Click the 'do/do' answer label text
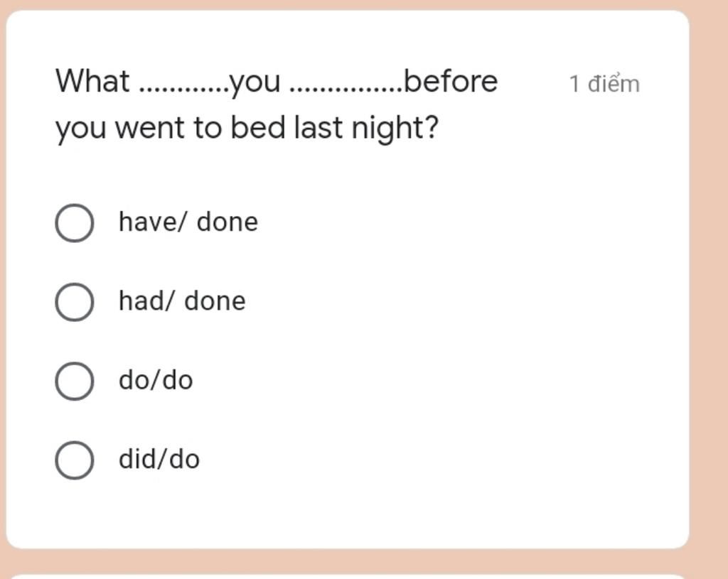Image resolution: width=728 pixels, height=579 pixels. [156, 380]
